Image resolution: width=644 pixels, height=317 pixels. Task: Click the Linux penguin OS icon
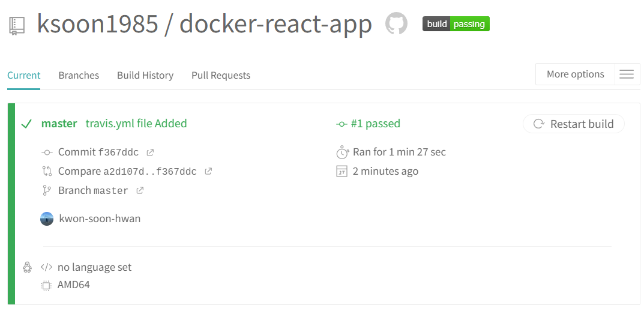pos(27,267)
